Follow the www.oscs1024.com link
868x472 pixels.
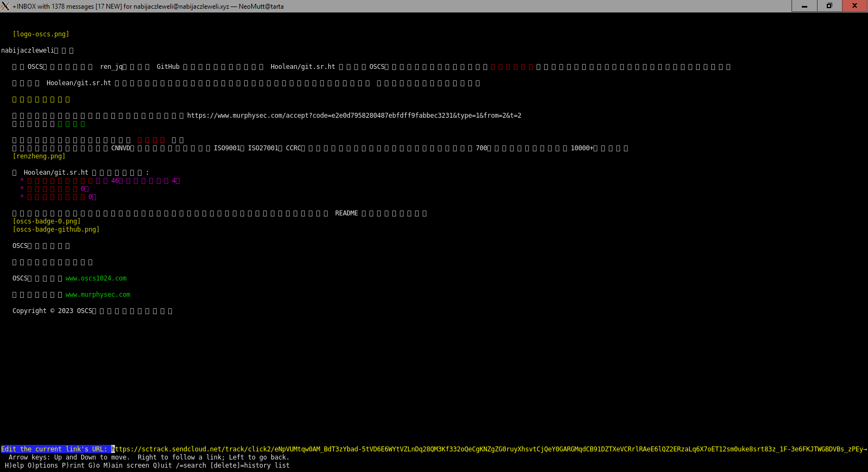[x=96, y=278]
